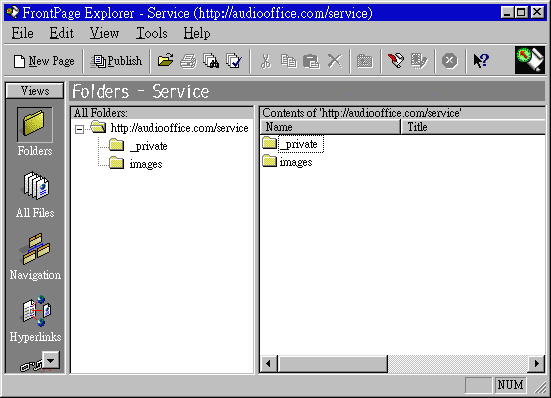Maximize the FrontPage Explorer window
Image resolution: width=551 pixels, height=398 pixels.
521,13
